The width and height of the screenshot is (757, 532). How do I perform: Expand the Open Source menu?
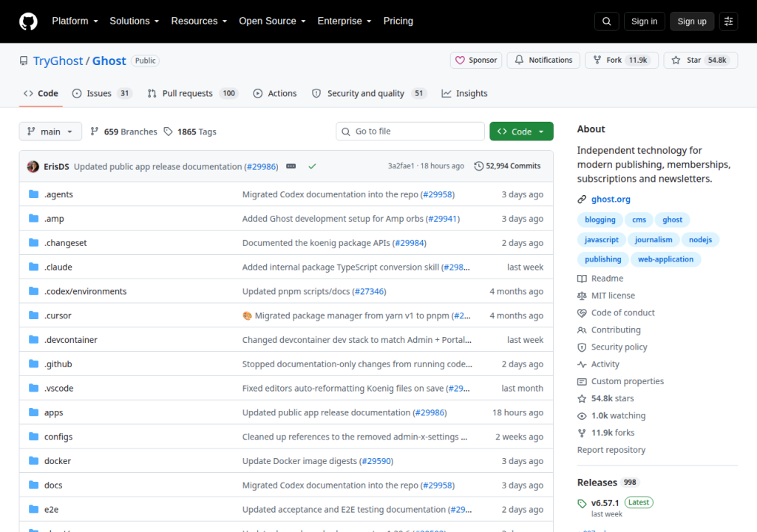272,21
